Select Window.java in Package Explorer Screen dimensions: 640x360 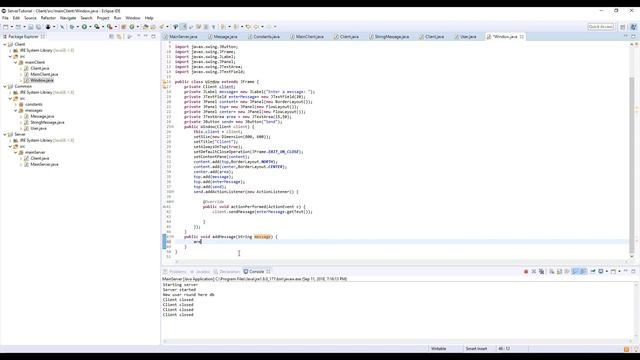pyautogui.click(x=42, y=80)
